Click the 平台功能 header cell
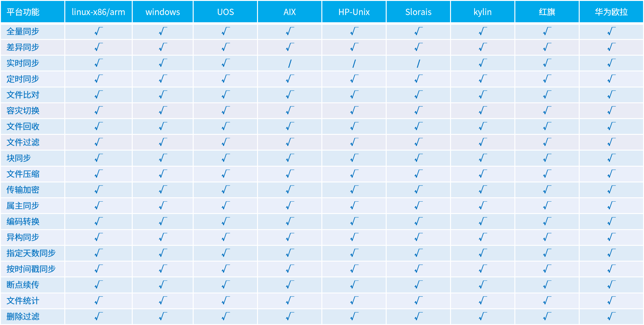 23,12
